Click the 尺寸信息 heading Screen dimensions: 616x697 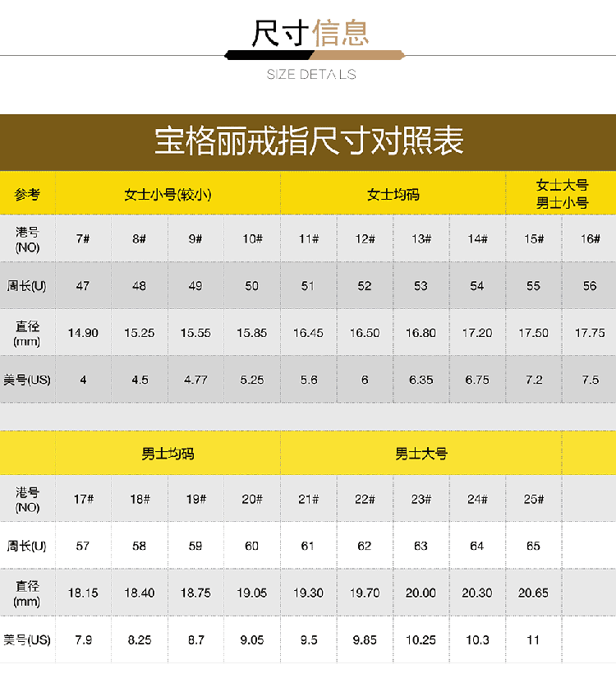click(x=310, y=33)
